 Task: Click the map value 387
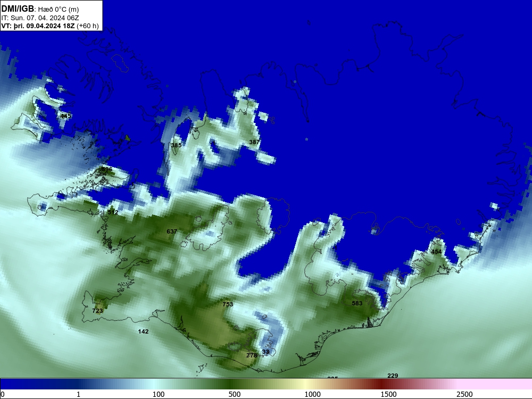(x=254, y=142)
